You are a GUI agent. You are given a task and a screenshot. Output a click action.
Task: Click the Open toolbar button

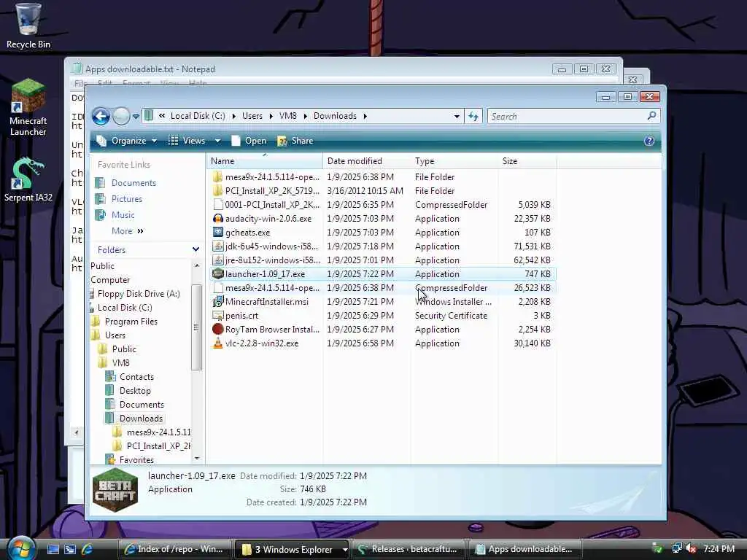[249, 141]
